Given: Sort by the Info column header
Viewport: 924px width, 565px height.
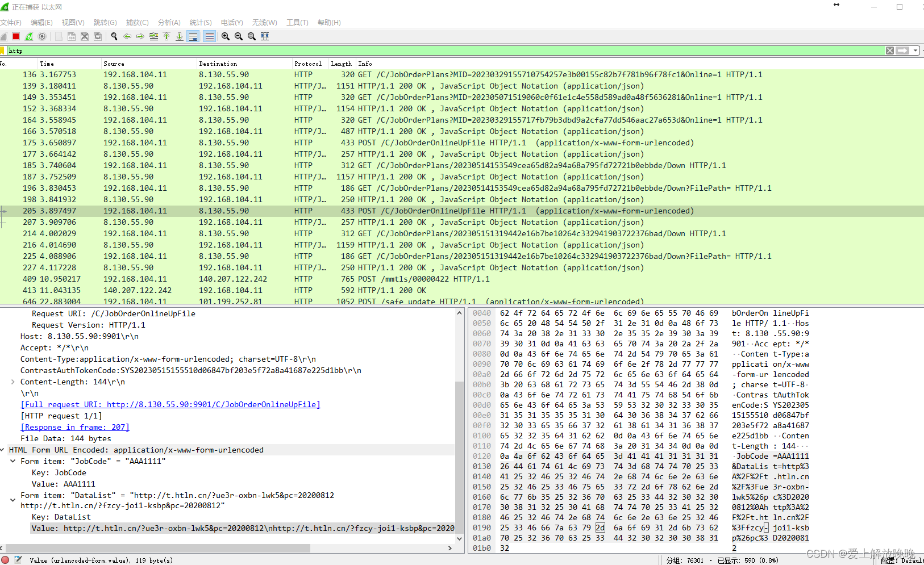Looking at the screenshot, I should tap(639, 64).
